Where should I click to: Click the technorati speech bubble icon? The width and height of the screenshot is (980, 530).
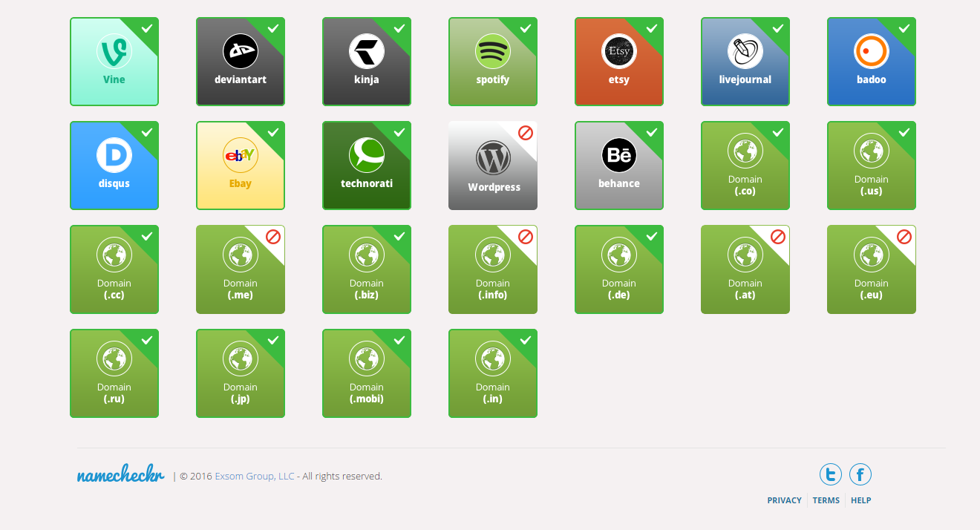[367, 155]
